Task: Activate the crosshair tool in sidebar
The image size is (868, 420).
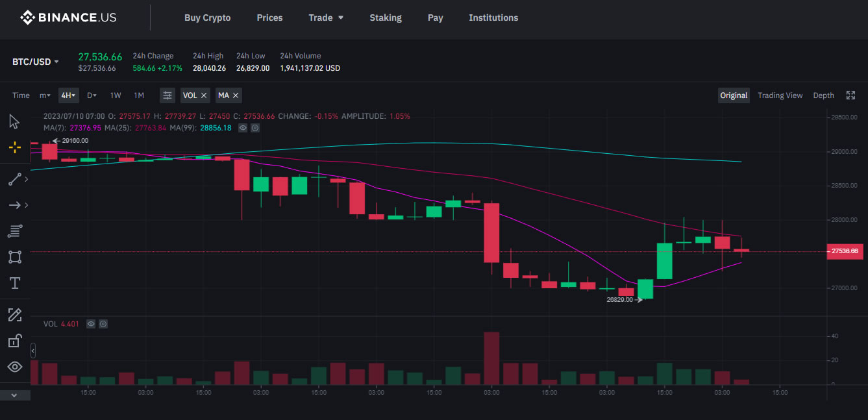Action: click(x=14, y=147)
